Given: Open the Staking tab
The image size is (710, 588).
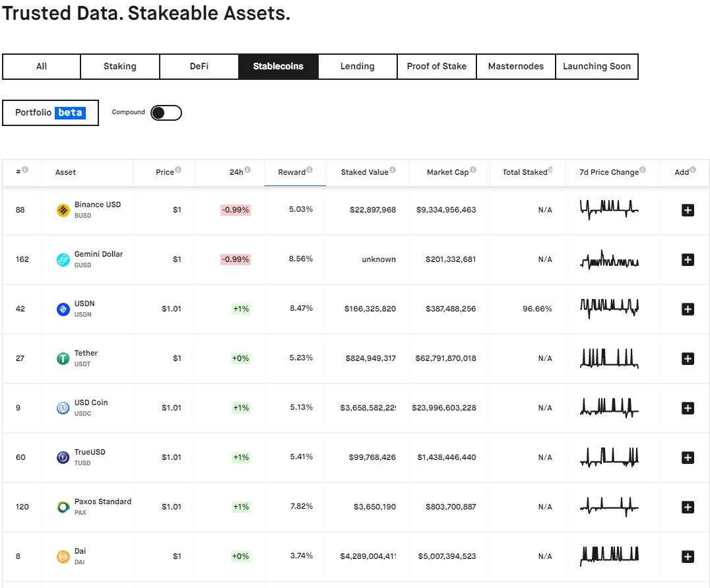Looking at the screenshot, I should click(120, 67).
